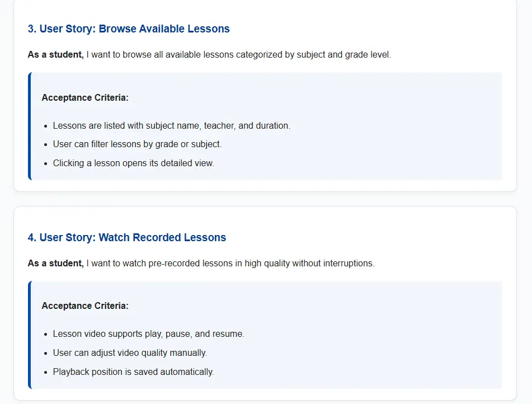Click 'Acceptance Criteria:' under Watch Recorded Lessons
This screenshot has height=404, width=532.
pos(85,306)
